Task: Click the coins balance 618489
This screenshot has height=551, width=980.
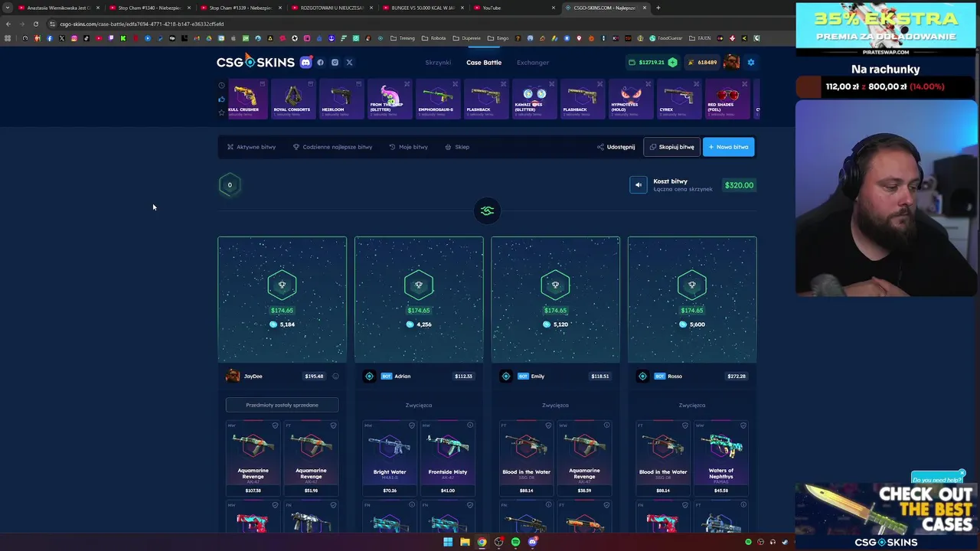Action: pos(703,63)
